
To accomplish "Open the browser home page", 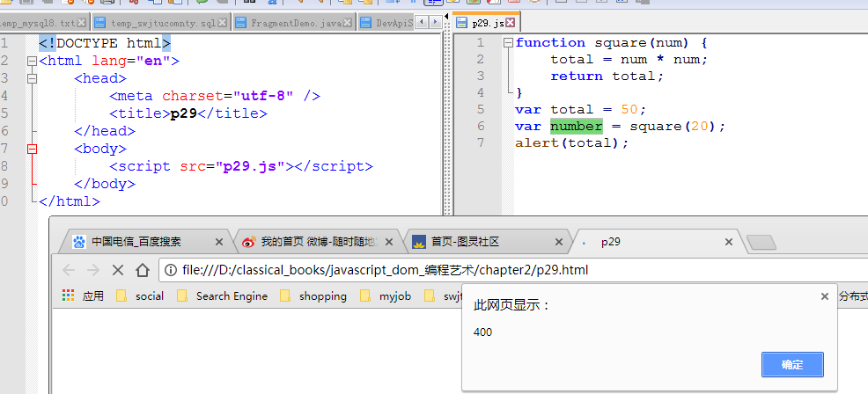I will 143,270.
